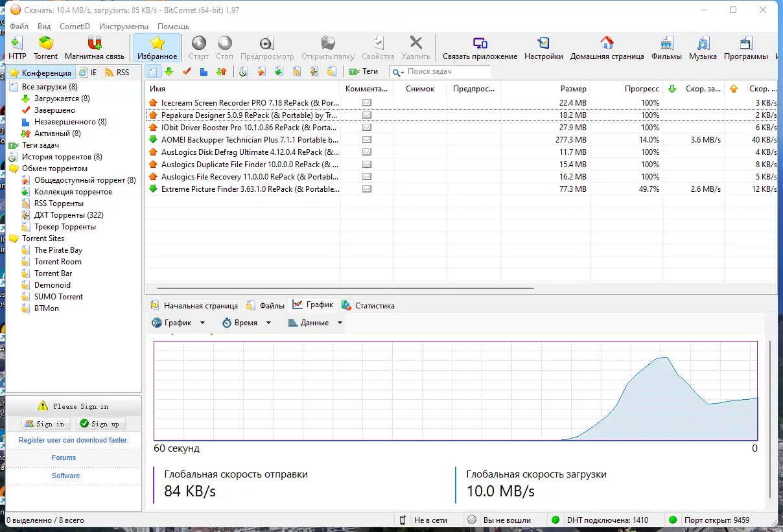Expand the Данные dropdown

315,323
